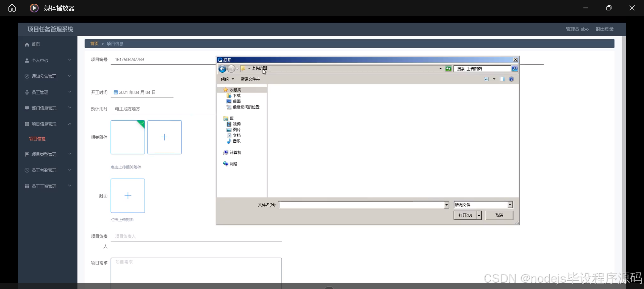Viewport: 644px width, 289px height.
Task: Select 项目信息 submenu item
Action: click(37, 139)
